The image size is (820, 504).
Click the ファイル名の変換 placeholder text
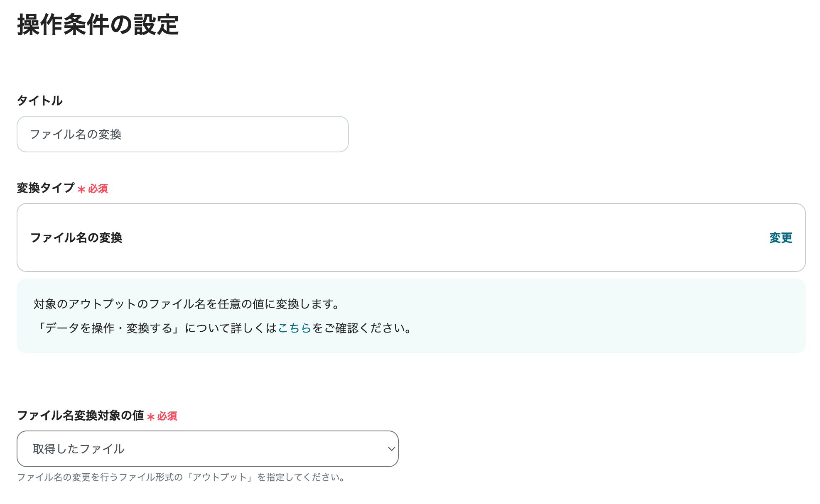pos(76,134)
